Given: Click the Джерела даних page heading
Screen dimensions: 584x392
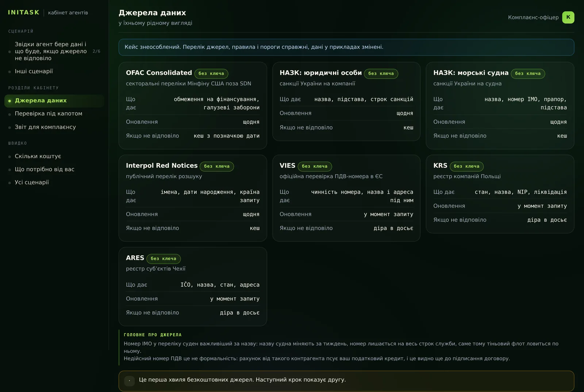Looking at the screenshot, I should coord(152,13).
